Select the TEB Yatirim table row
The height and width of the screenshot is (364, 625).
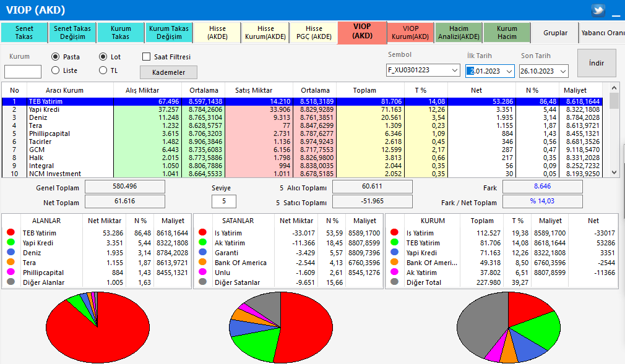point(302,101)
